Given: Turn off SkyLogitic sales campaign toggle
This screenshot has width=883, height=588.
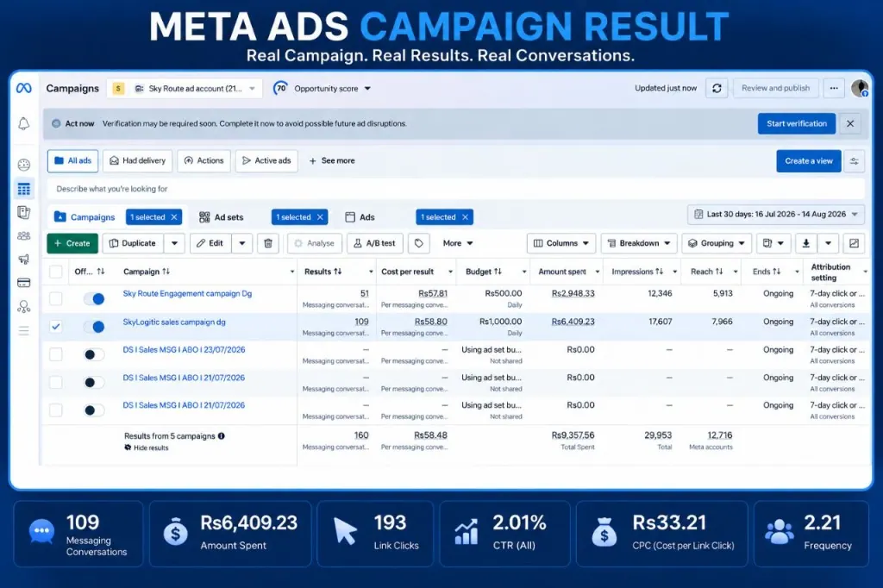Looking at the screenshot, I should [x=94, y=327].
